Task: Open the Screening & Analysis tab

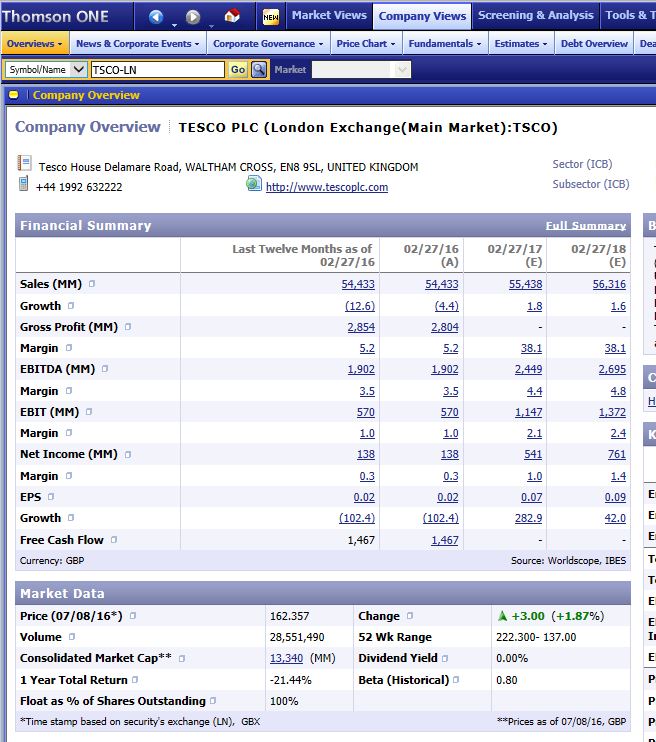Action: [x=535, y=16]
